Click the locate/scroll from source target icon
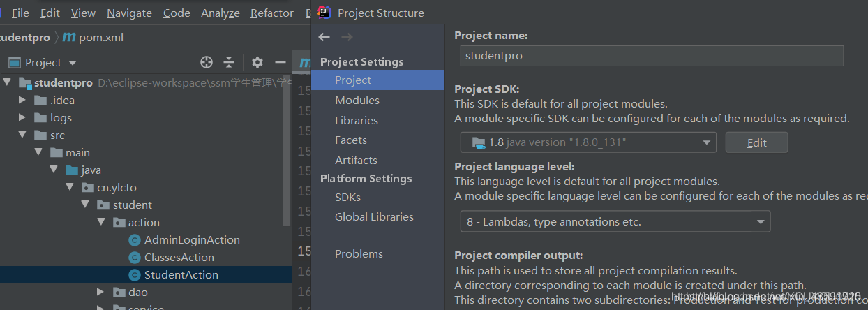868x310 pixels. pyautogui.click(x=206, y=62)
